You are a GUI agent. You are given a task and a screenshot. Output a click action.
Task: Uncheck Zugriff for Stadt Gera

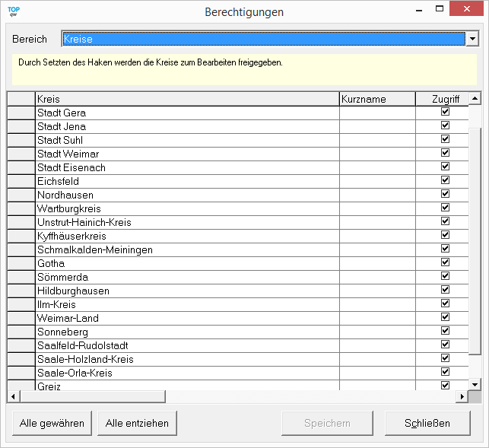point(446,112)
